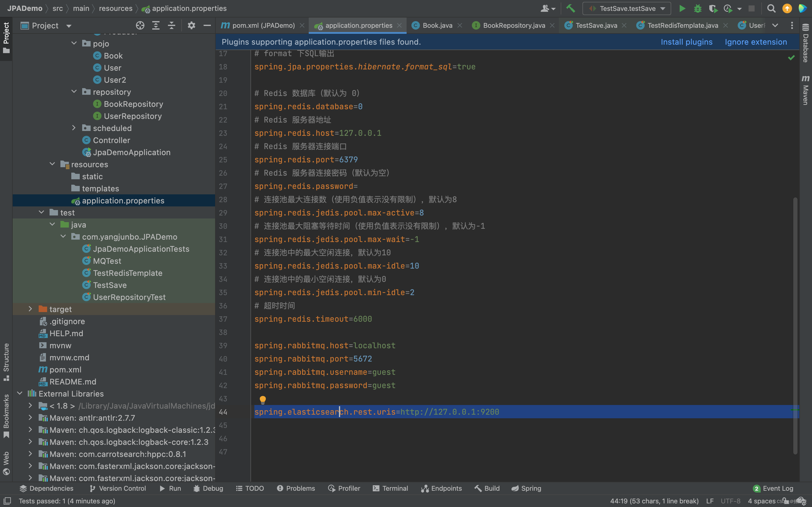Click Collapse All icon in Project panel
Screen dimensions: 812x507
click(172, 25)
